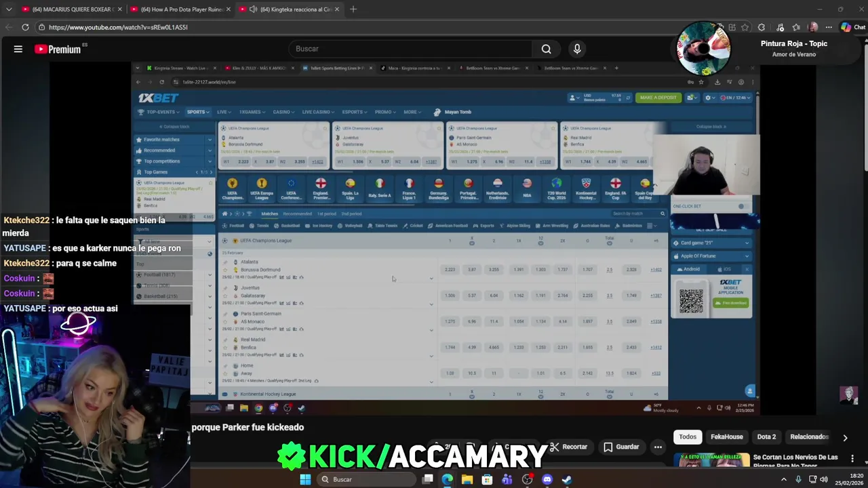Click the YouTube Premium logo
This screenshot has width=868, height=488.
[x=58, y=49]
